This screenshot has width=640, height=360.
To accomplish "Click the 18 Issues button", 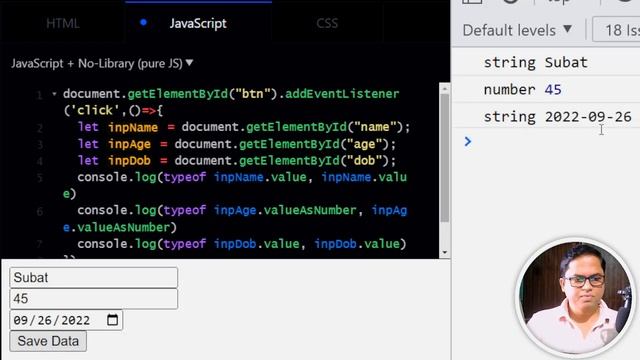I will click(x=617, y=30).
